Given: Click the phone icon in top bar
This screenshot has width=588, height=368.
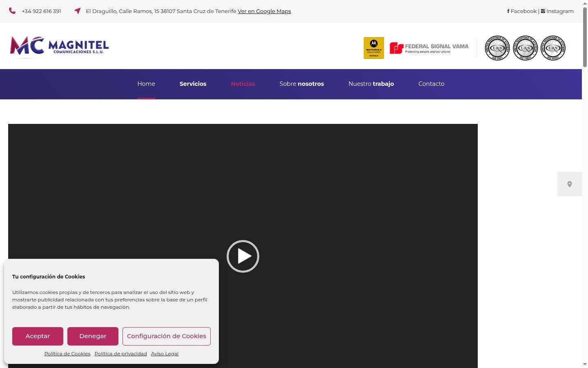Looking at the screenshot, I should pyautogui.click(x=12, y=11).
